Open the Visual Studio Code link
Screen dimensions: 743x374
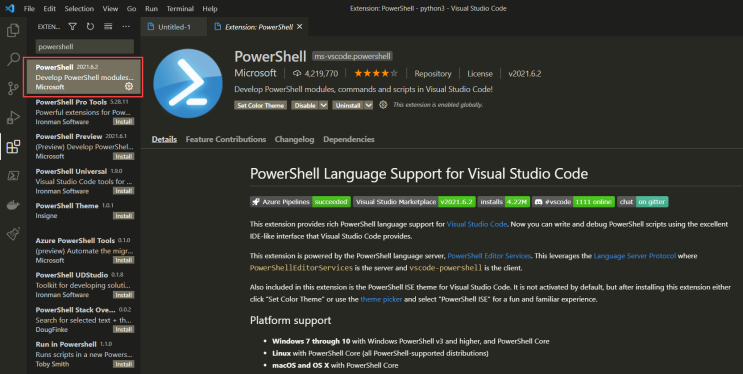(477, 224)
